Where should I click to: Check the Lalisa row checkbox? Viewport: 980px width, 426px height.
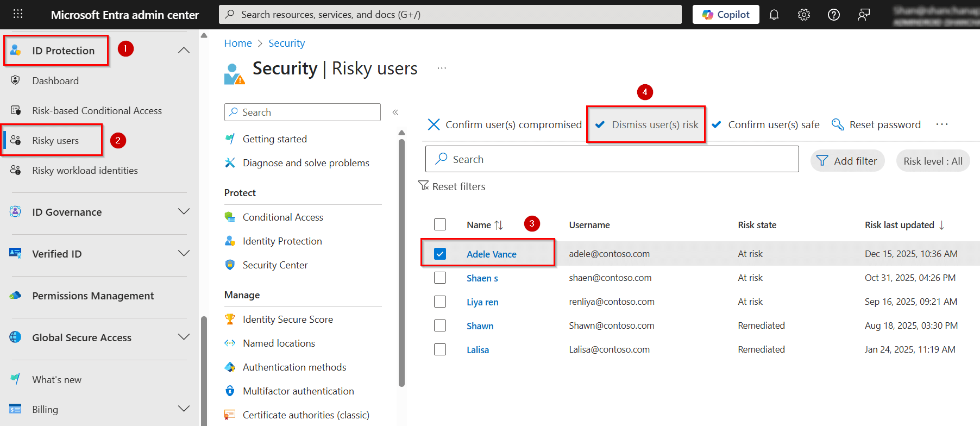click(440, 349)
